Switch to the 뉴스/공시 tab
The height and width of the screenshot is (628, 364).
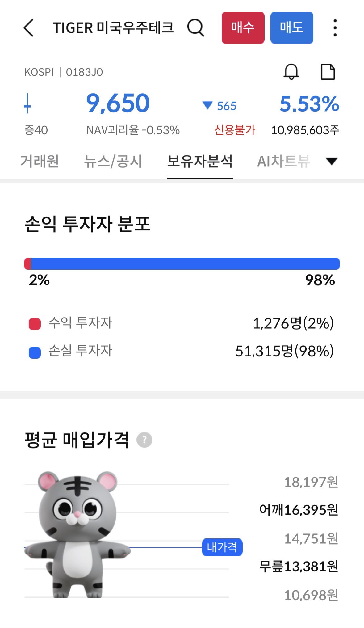click(113, 161)
